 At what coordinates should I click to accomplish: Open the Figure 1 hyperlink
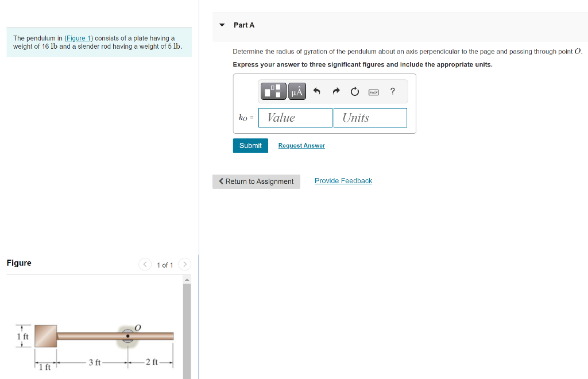79,38
